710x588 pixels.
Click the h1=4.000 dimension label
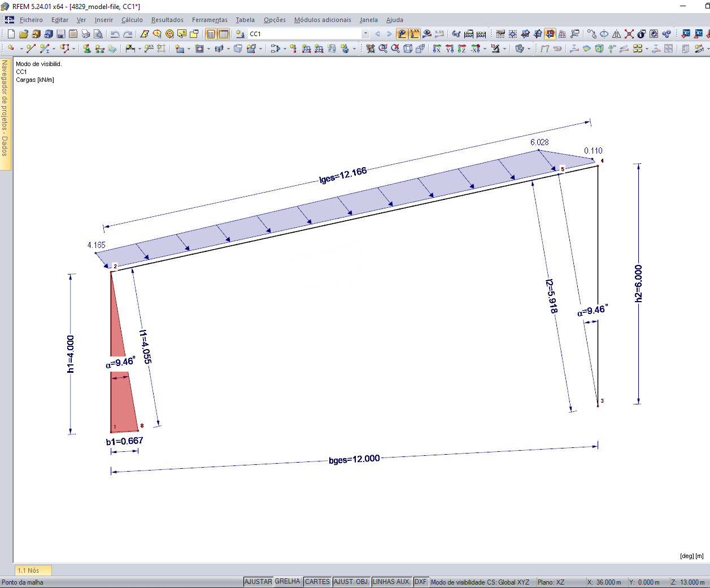coord(71,354)
